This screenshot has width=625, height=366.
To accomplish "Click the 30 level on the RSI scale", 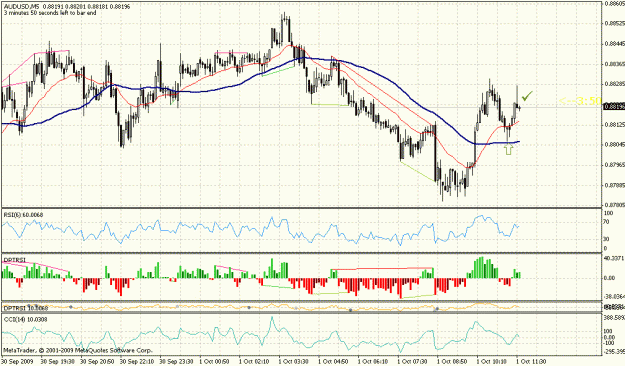I will 607,239.
